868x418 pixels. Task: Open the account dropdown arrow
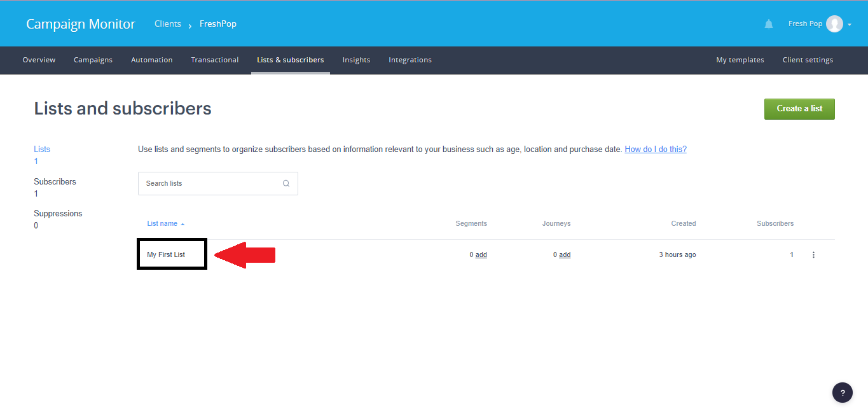(x=850, y=25)
